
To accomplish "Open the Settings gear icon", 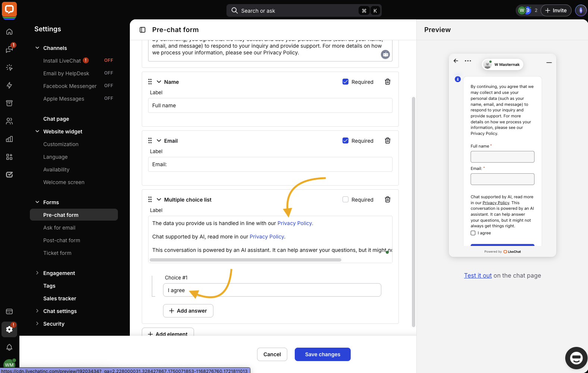I will click(9, 329).
